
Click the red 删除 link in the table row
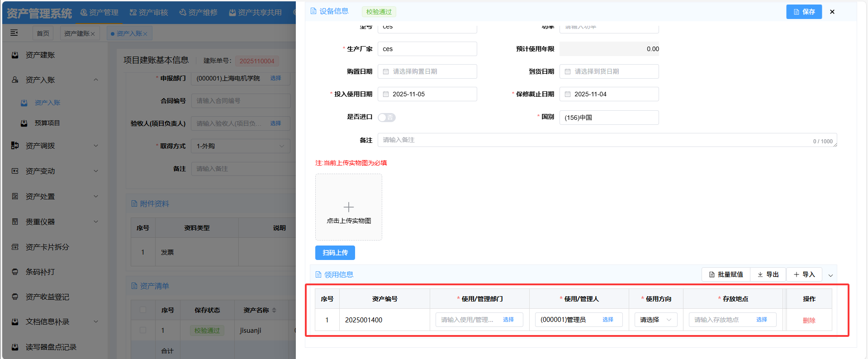pyautogui.click(x=809, y=320)
